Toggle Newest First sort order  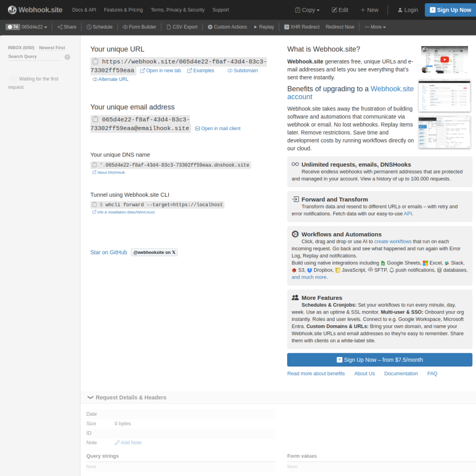pos(52,48)
